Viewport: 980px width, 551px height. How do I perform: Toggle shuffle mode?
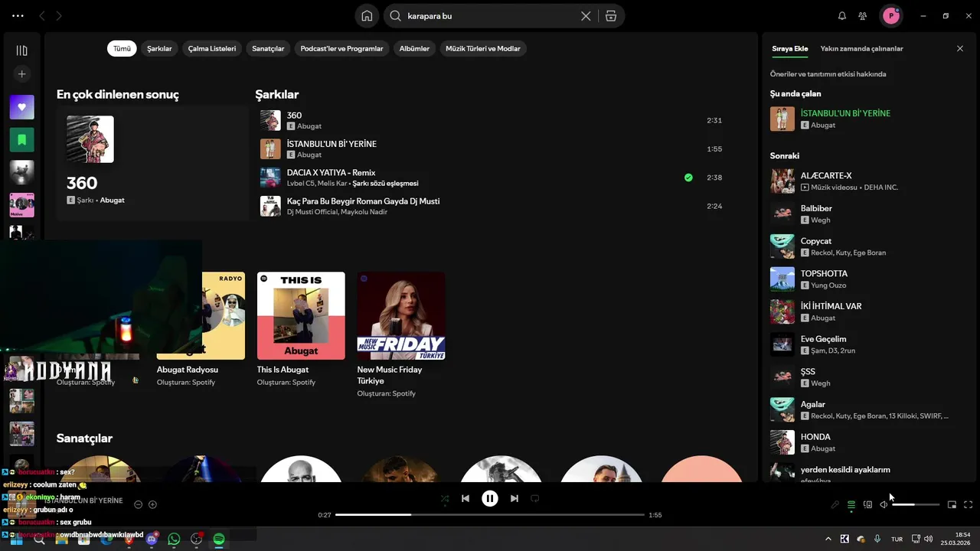point(445,498)
